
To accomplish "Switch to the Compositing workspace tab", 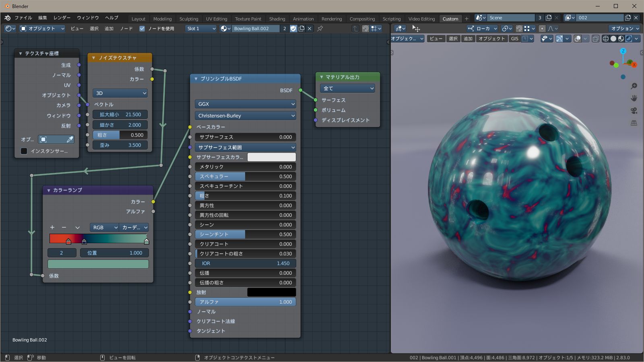I will click(x=362, y=19).
